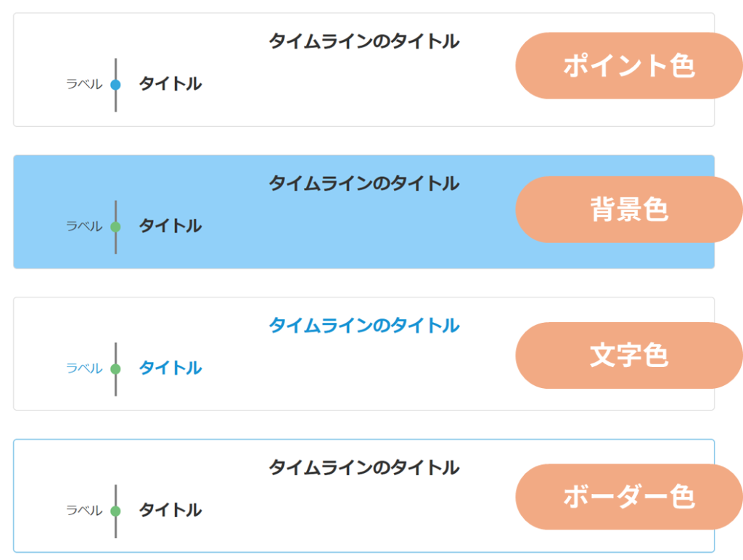This screenshot has width=743, height=560.
Task: Click ラベル text next to the blue dot
Action: coord(84,84)
